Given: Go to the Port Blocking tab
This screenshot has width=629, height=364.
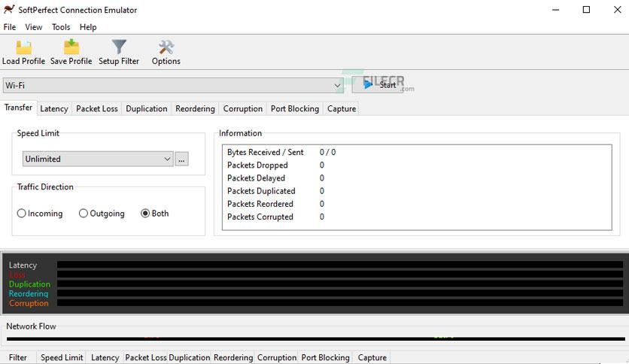Looking at the screenshot, I should [x=295, y=108].
